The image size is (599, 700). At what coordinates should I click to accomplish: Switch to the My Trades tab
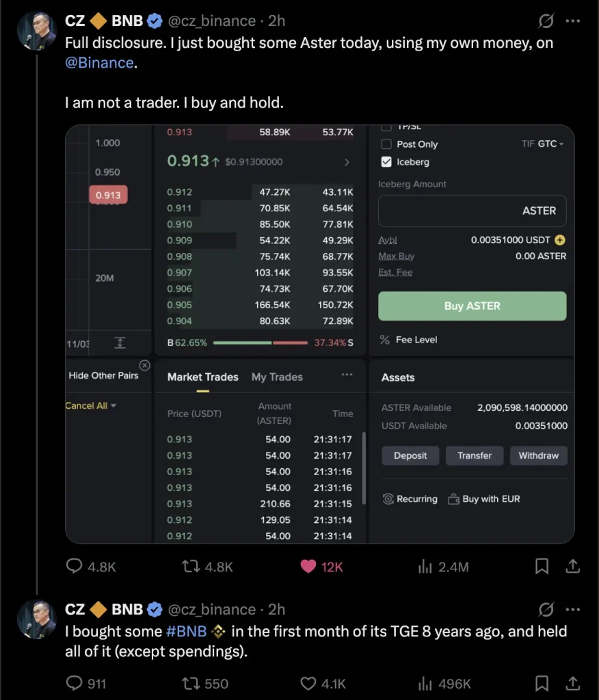pyautogui.click(x=277, y=377)
